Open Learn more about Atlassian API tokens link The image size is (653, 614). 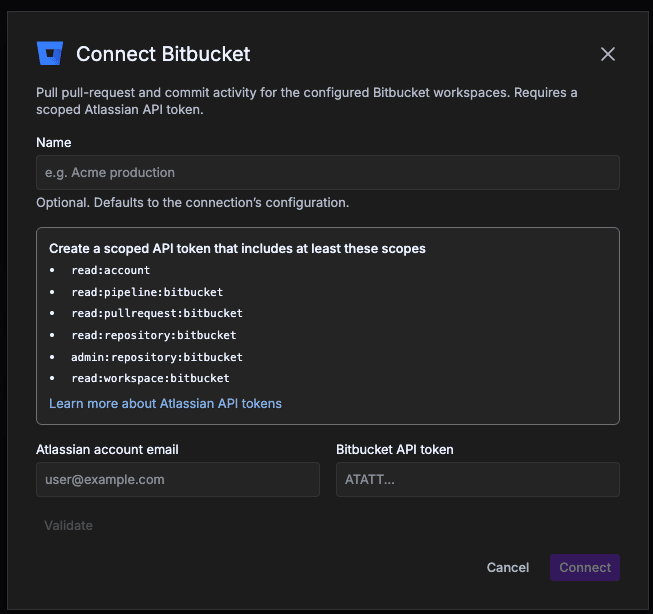tap(165, 403)
